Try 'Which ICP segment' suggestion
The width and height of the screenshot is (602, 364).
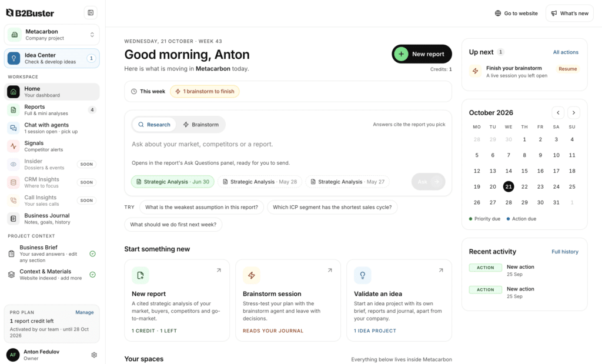click(332, 207)
